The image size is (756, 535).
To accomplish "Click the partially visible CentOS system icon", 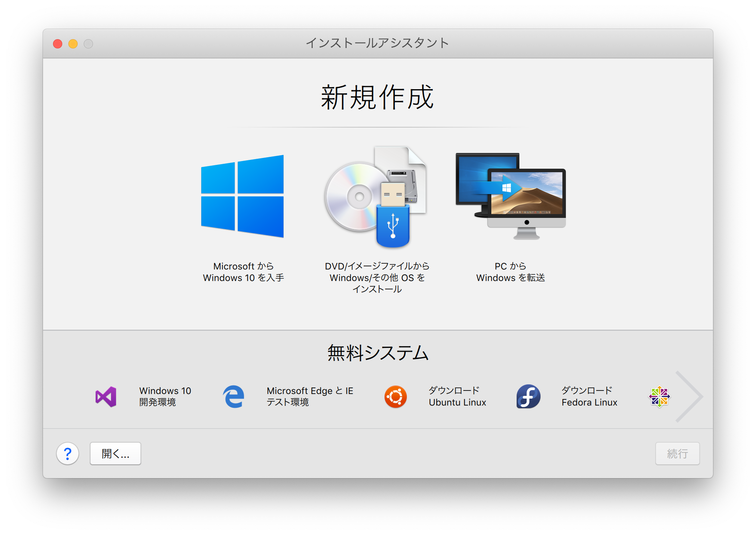I will click(x=660, y=396).
